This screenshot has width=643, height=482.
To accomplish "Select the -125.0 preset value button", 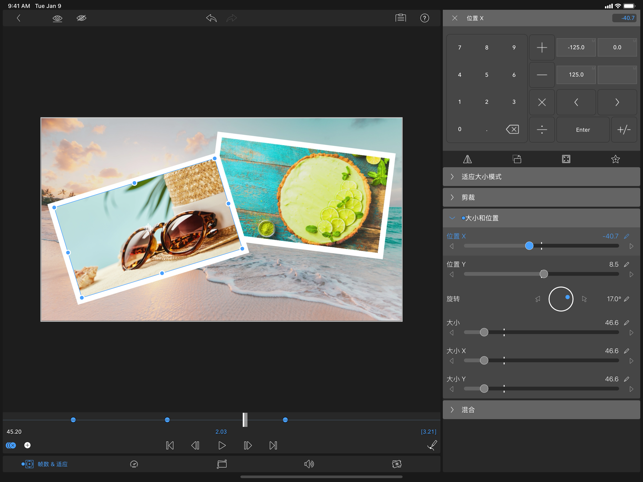I will (x=576, y=47).
